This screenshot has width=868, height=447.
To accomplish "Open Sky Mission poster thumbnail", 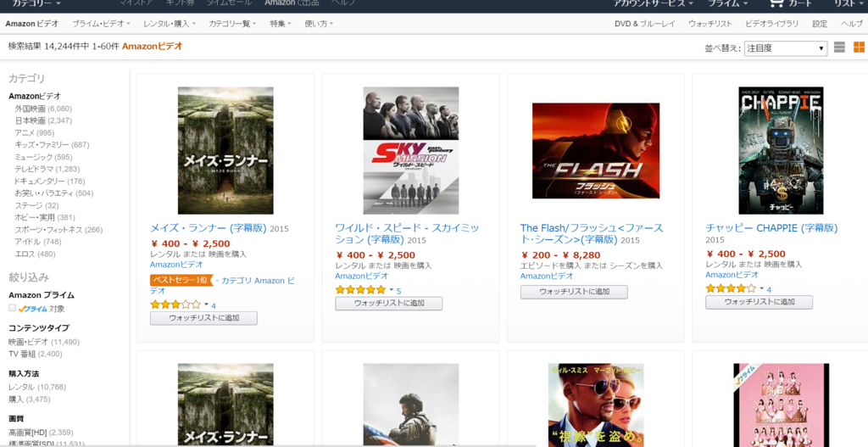I will pos(411,151).
